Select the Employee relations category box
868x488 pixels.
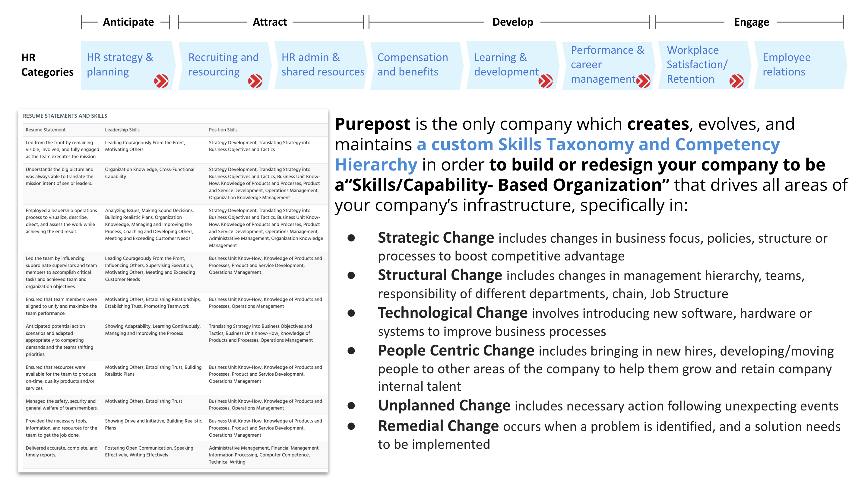point(800,65)
